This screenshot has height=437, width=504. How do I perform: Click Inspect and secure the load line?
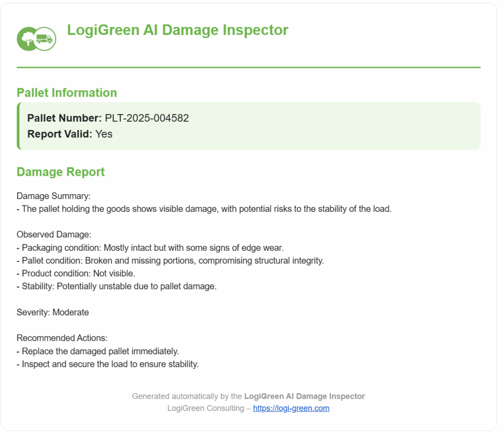[107, 365]
